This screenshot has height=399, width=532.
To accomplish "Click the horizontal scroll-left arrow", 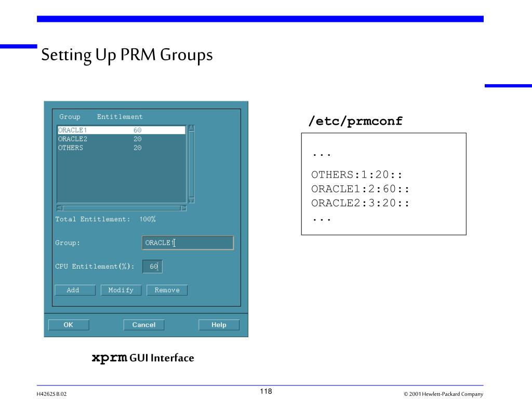I will coord(60,208).
